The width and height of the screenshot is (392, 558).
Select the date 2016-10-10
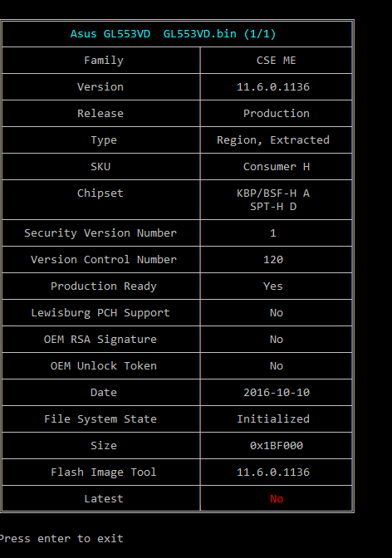point(277,393)
